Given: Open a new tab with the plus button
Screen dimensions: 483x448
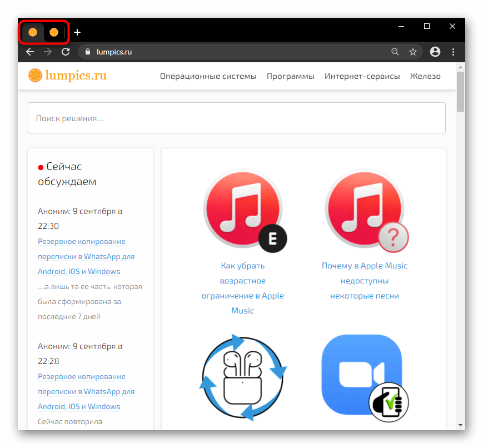Looking at the screenshot, I should coord(77,32).
